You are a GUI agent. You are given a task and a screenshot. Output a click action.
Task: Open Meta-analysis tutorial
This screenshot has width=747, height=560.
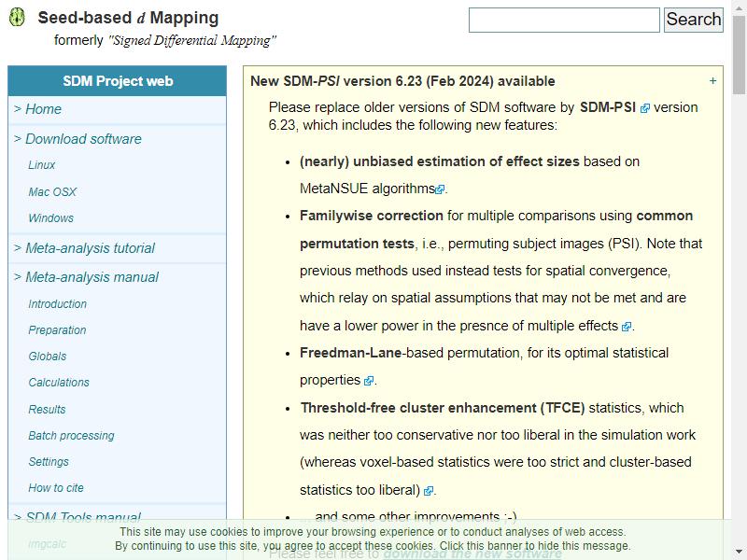[x=90, y=248]
